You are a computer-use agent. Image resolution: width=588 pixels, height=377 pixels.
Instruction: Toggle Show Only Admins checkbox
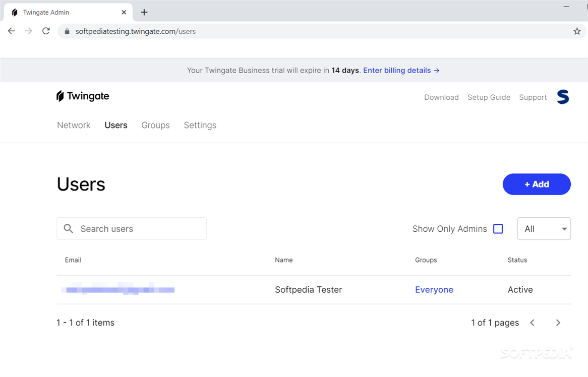498,229
